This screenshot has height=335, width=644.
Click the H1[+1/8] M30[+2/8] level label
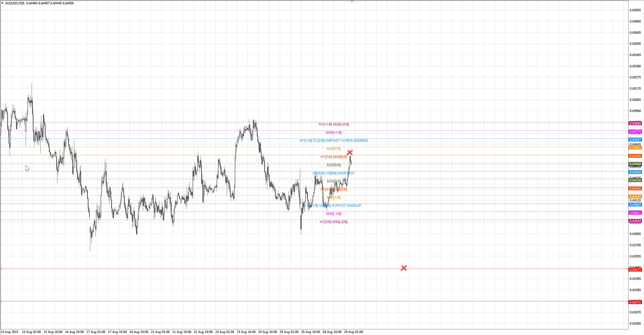tap(334, 124)
